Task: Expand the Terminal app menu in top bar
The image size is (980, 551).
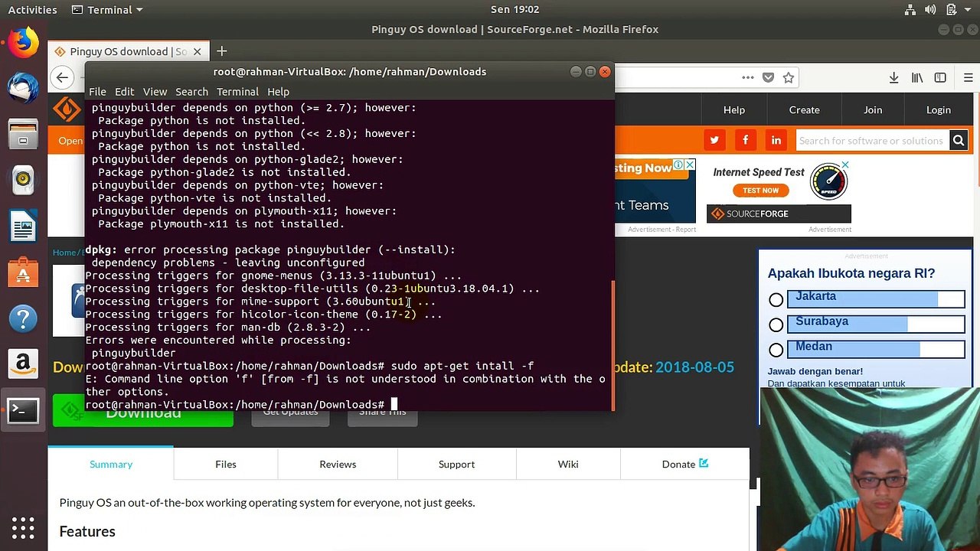Action: coord(107,10)
